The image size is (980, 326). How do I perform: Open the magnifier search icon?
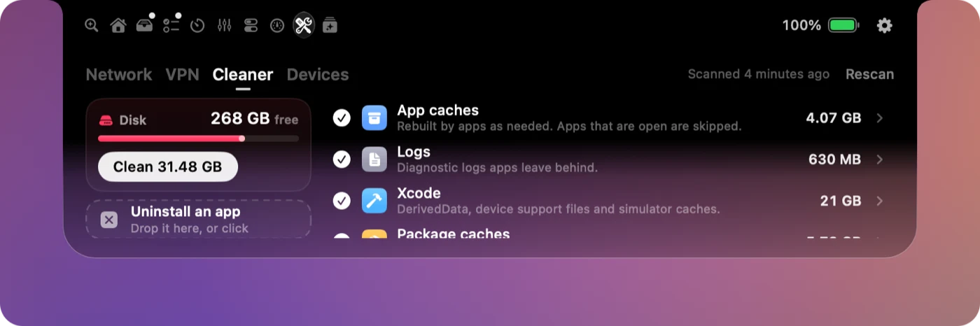(92, 25)
